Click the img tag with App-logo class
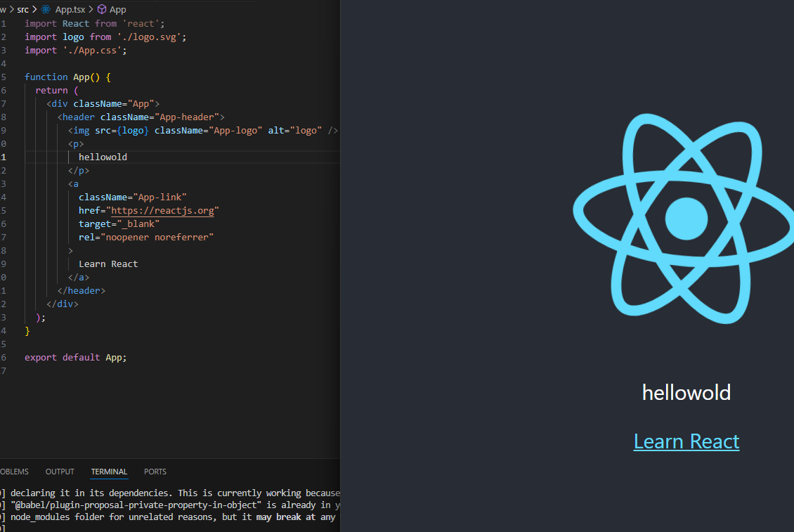This screenshot has width=794, height=532. coord(203,130)
